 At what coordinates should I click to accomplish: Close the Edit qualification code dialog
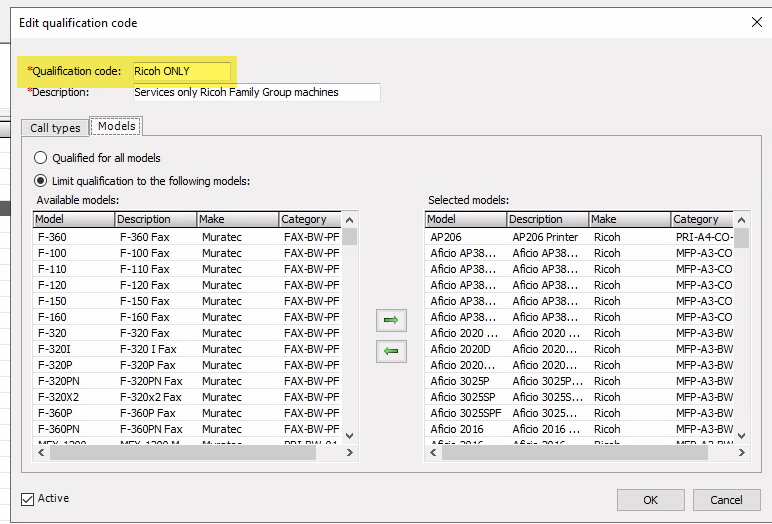pos(757,22)
